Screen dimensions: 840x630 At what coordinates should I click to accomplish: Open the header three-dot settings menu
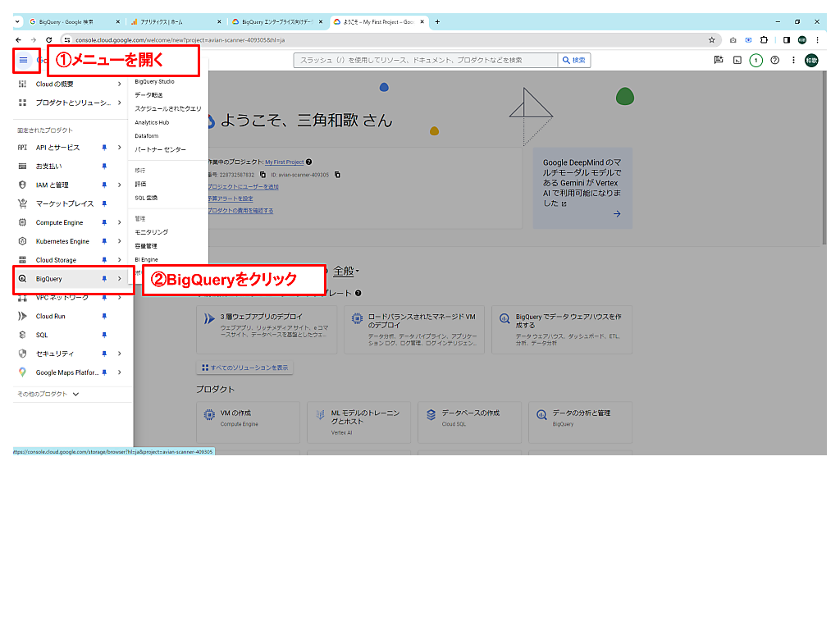[x=793, y=60]
